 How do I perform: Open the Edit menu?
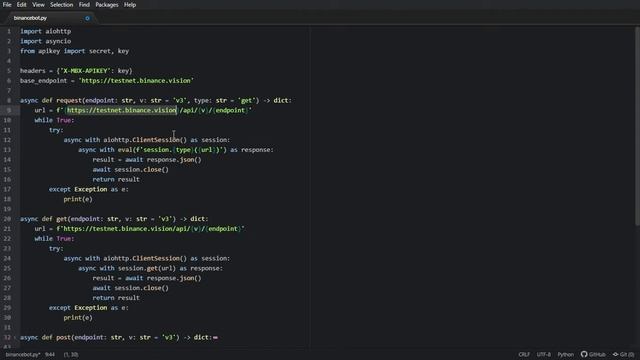(x=22, y=5)
